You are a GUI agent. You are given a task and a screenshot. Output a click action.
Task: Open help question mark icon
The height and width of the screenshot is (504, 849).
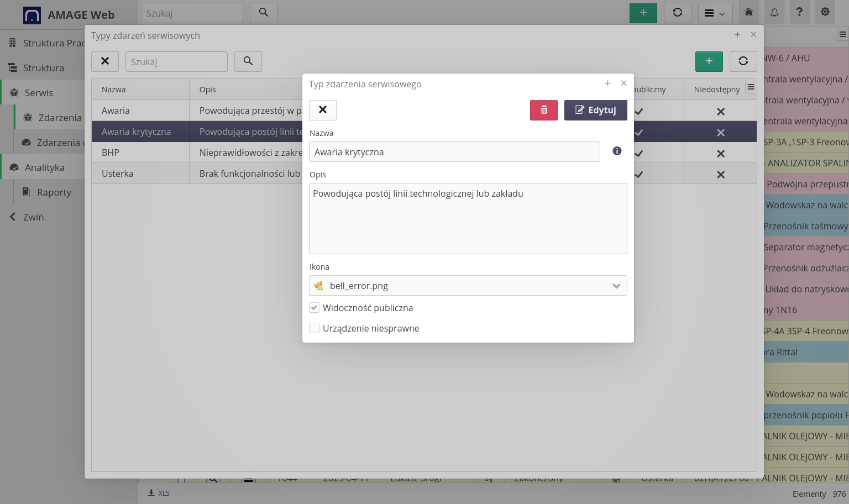(x=799, y=12)
